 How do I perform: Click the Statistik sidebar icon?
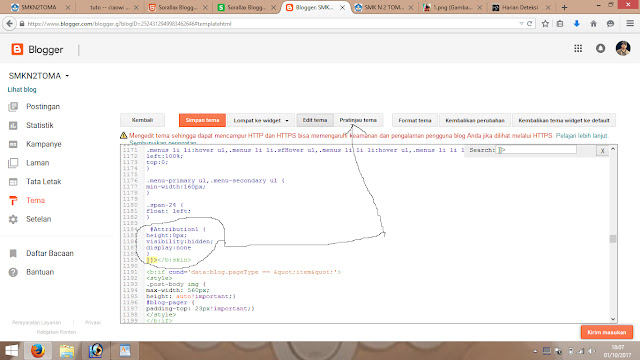(x=13, y=125)
